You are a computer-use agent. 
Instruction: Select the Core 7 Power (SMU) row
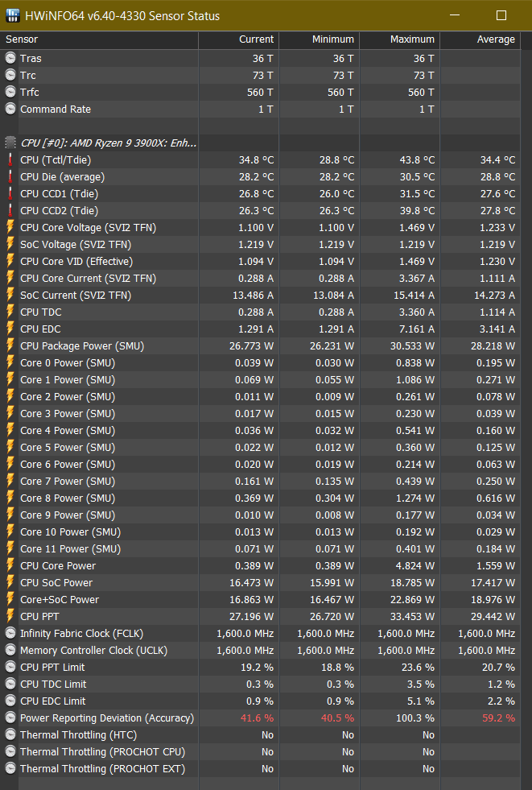click(x=260, y=481)
